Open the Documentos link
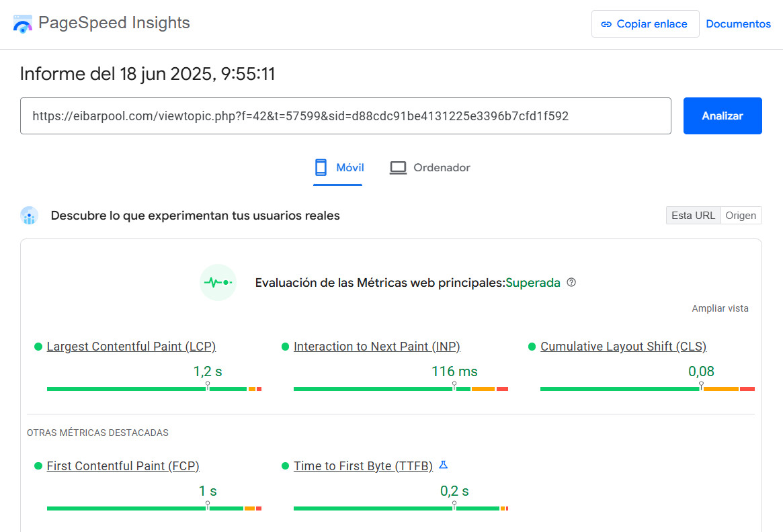The image size is (783, 532). [738, 24]
